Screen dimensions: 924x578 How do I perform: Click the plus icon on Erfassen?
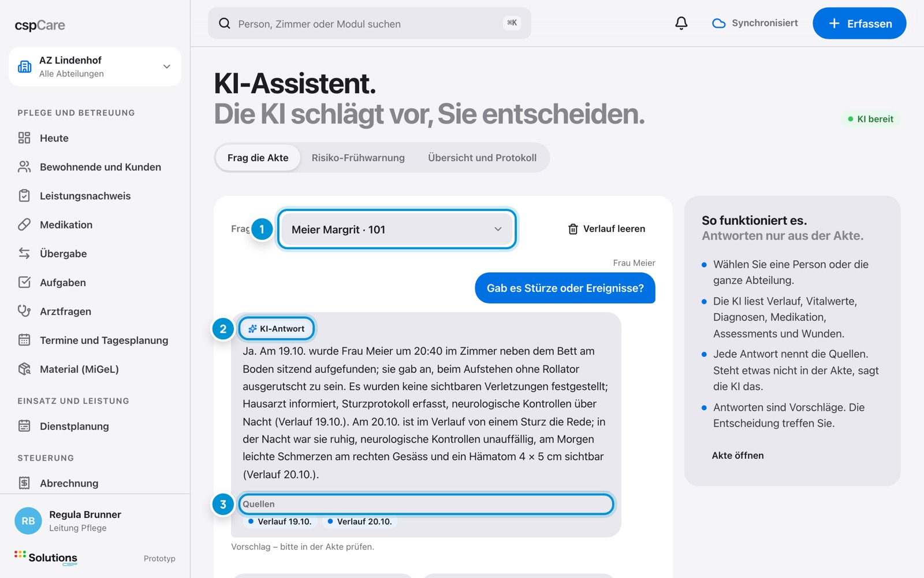click(x=834, y=23)
